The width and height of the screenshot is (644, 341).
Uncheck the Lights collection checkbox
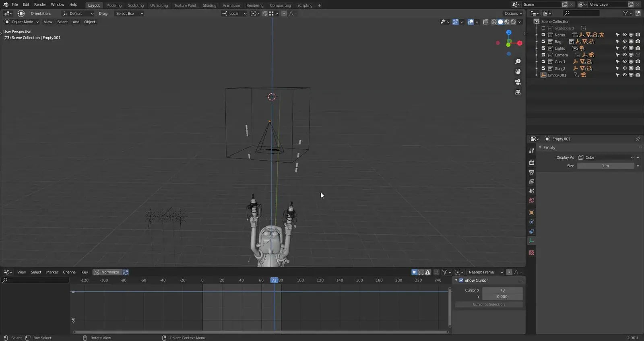pos(543,48)
